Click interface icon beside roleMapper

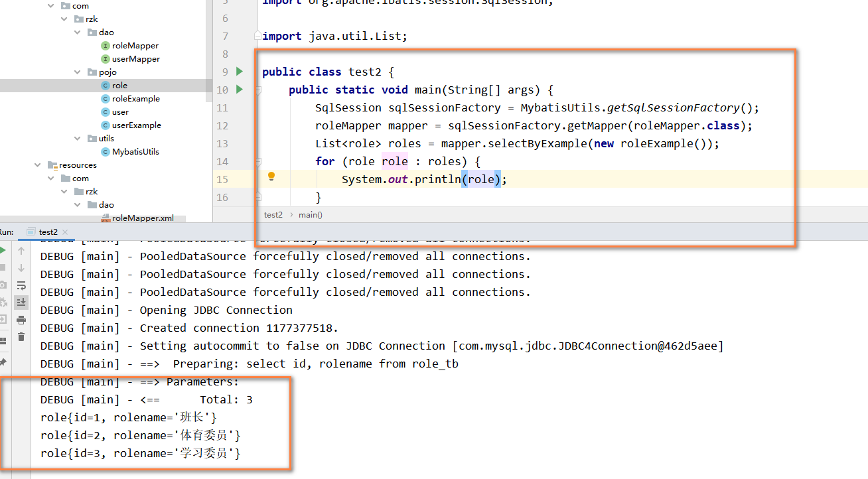click(x=105, y=46)
